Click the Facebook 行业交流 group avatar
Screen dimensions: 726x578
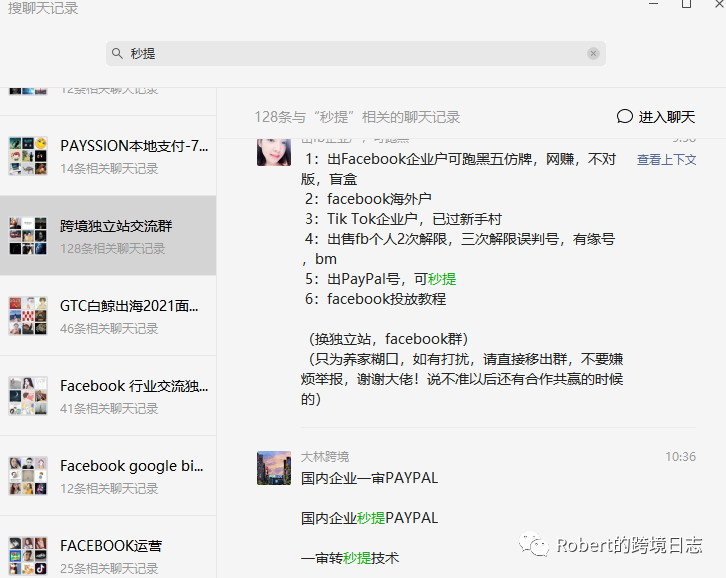click(28, 396)
